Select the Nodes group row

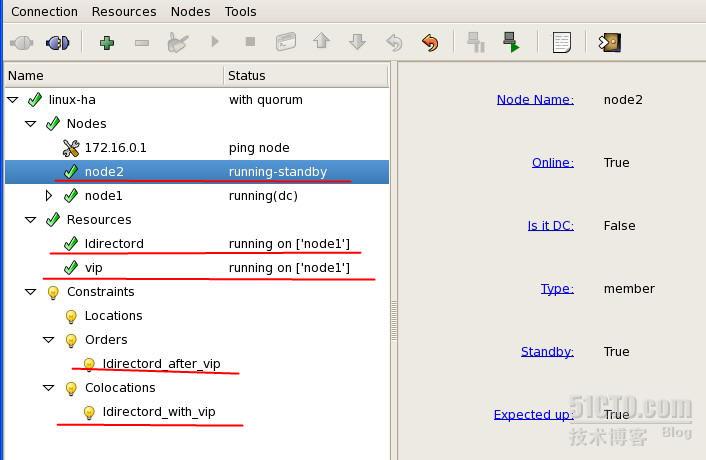point(197,123)
